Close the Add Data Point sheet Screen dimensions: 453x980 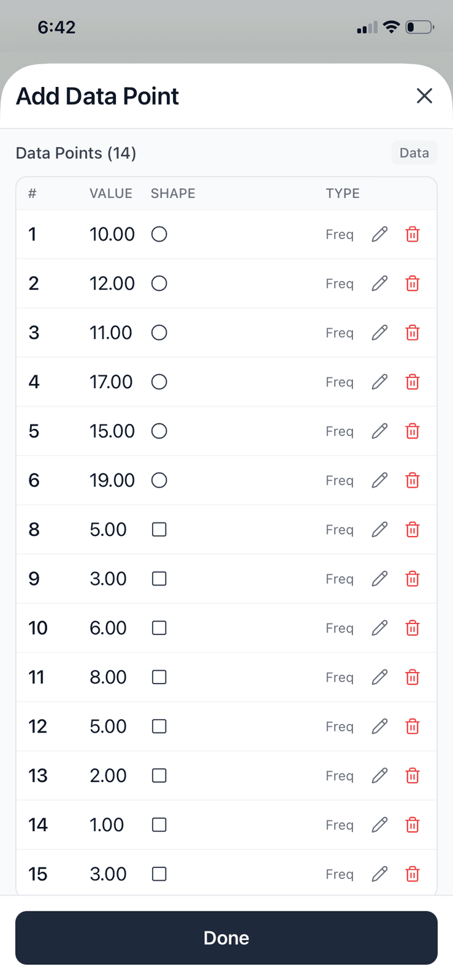coord(424,96)
